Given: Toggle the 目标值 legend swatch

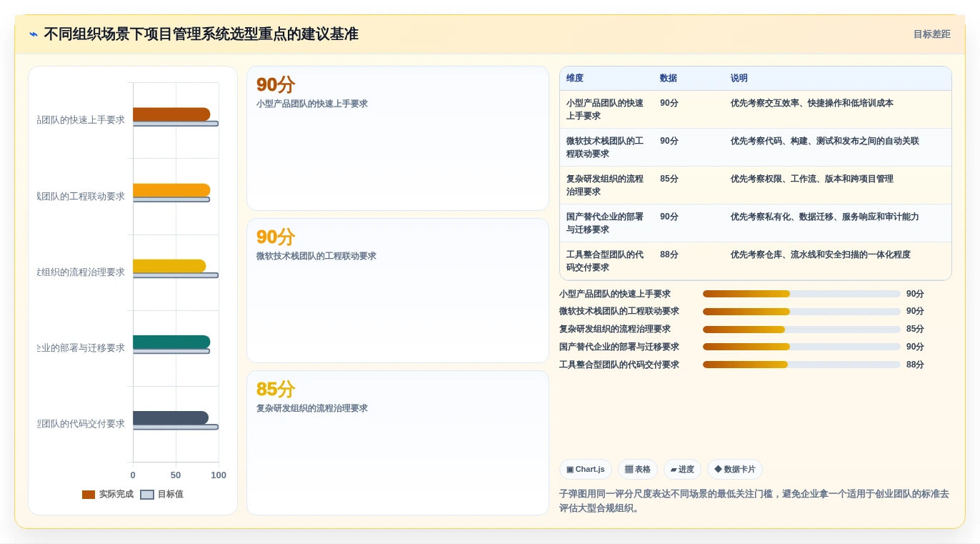Looking at the screenshot, I should pyautogui.click(x=147, y=495).
